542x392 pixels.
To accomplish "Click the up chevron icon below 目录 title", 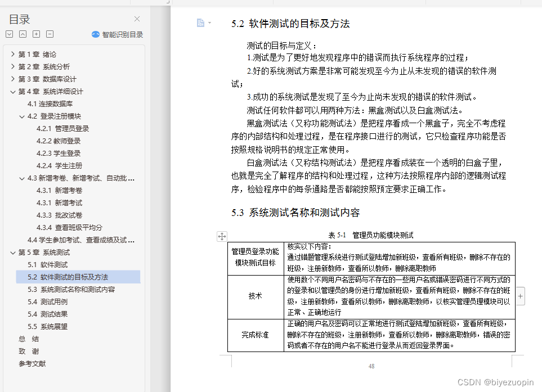I will 23,34.
